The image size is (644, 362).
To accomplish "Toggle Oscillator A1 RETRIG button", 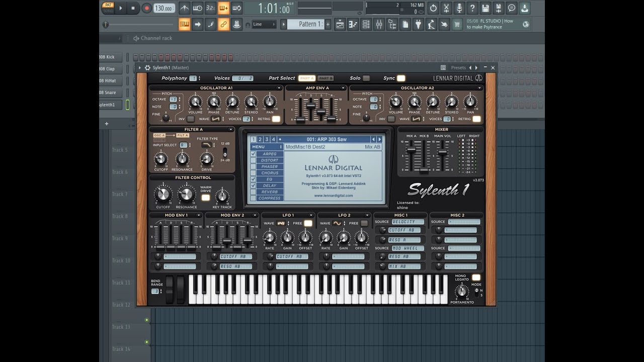I will tap(276, 119).
